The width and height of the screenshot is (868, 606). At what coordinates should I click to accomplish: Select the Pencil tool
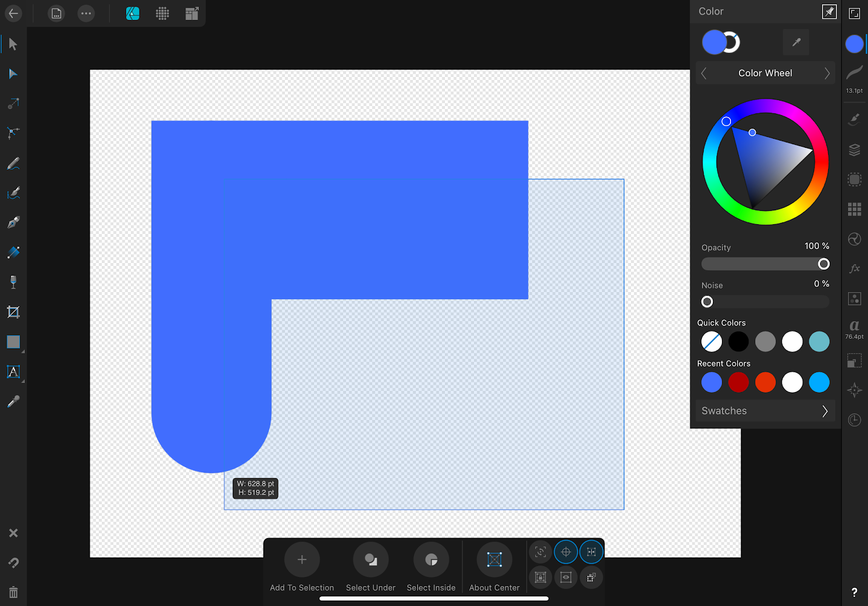[13, 162]
